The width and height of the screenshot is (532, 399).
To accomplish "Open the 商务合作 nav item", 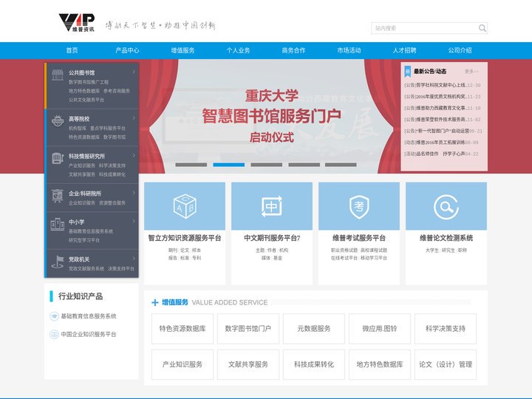I will coord(293,50).
